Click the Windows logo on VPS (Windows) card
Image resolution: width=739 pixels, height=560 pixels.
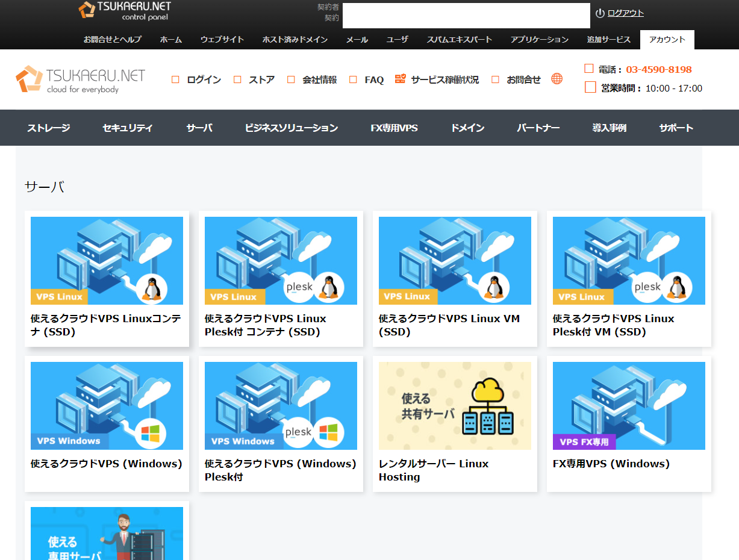pyautogui.click(x=151, y=432)
